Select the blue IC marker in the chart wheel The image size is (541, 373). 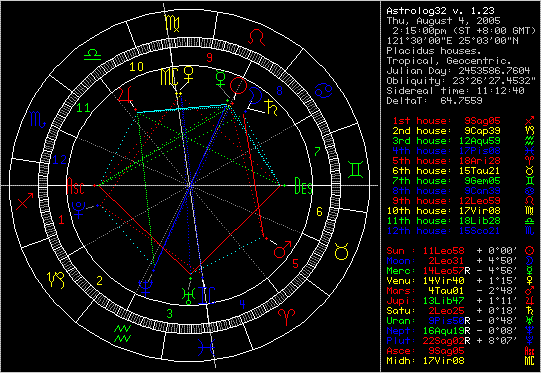tap(207, 295)
